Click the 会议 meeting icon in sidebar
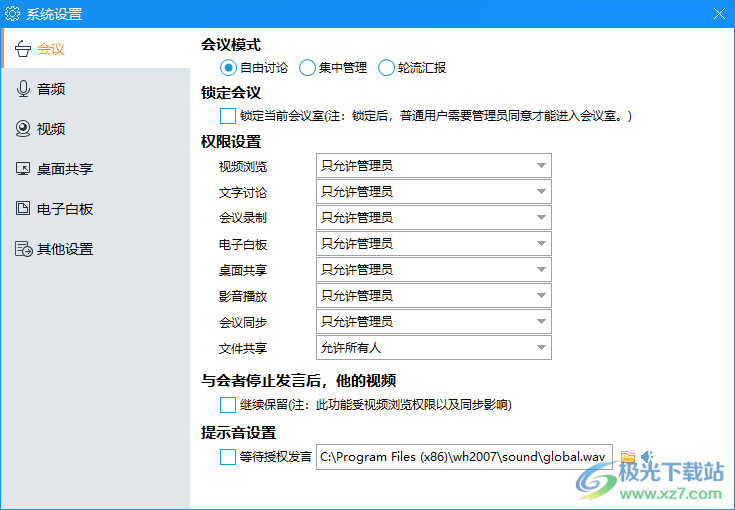 click(22, 49)
